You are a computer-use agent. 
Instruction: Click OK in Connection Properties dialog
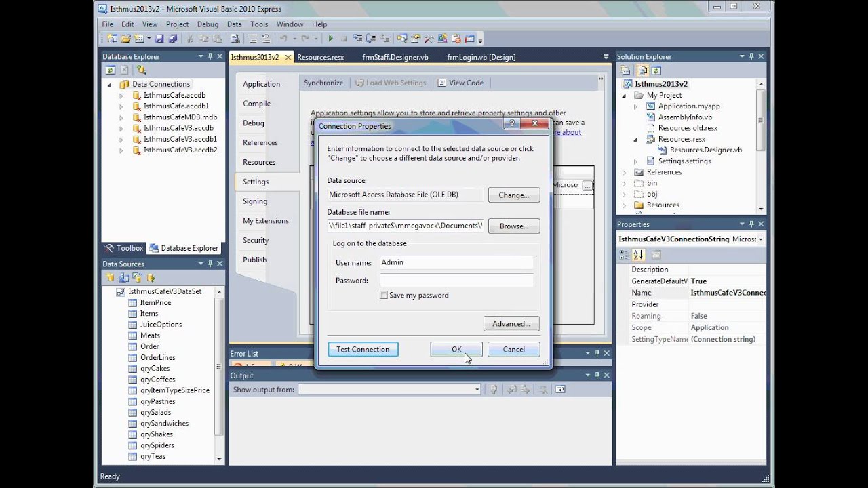pos(456,349)
